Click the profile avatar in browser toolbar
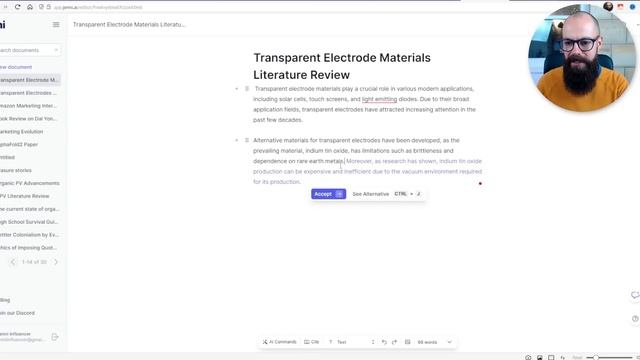 click(x=608, y=7)
